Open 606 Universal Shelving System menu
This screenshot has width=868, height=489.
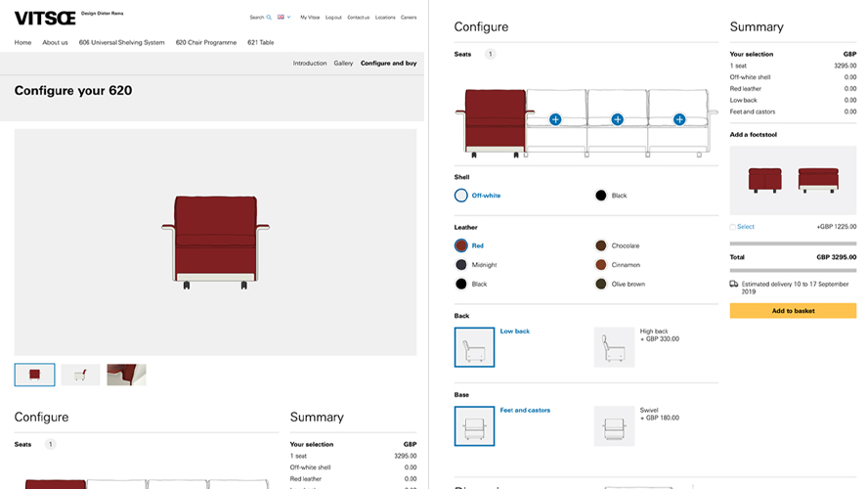(x=121, y=43)
